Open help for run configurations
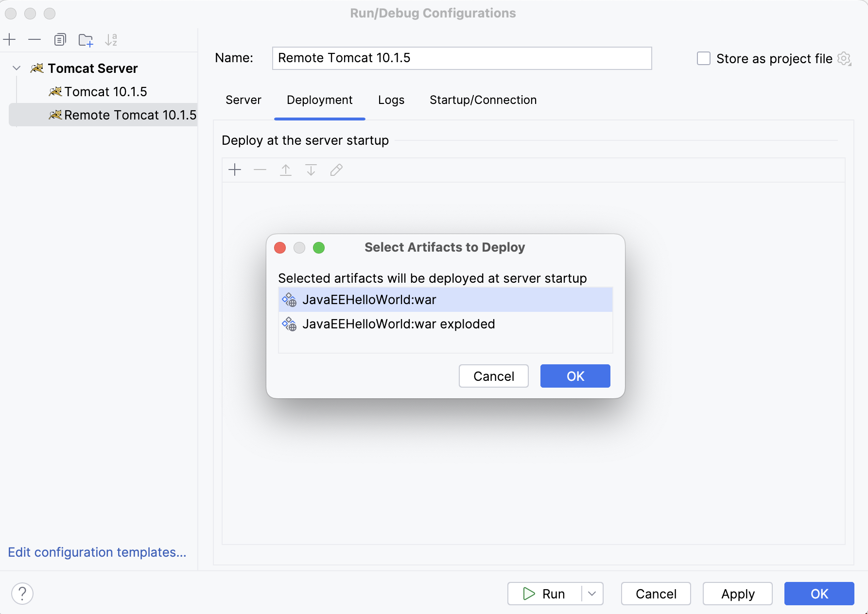This screenshot has width=868, height=614. tap(22, 593)
